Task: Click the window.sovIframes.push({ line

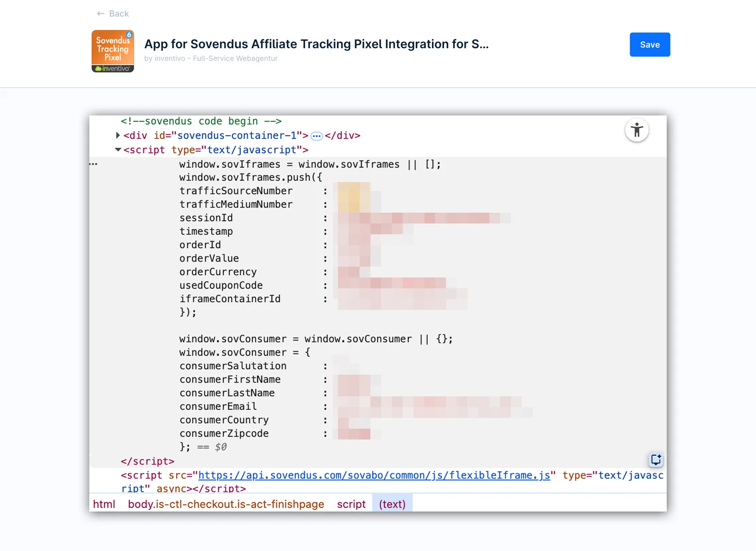Action: [x=250, y=178]
